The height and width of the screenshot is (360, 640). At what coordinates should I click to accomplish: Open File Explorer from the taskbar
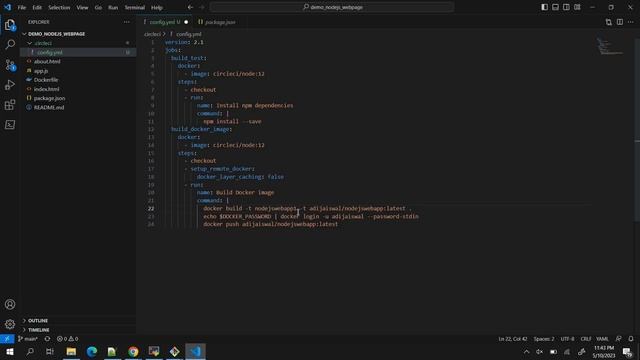pyautogui.click(x=71, y=351)
